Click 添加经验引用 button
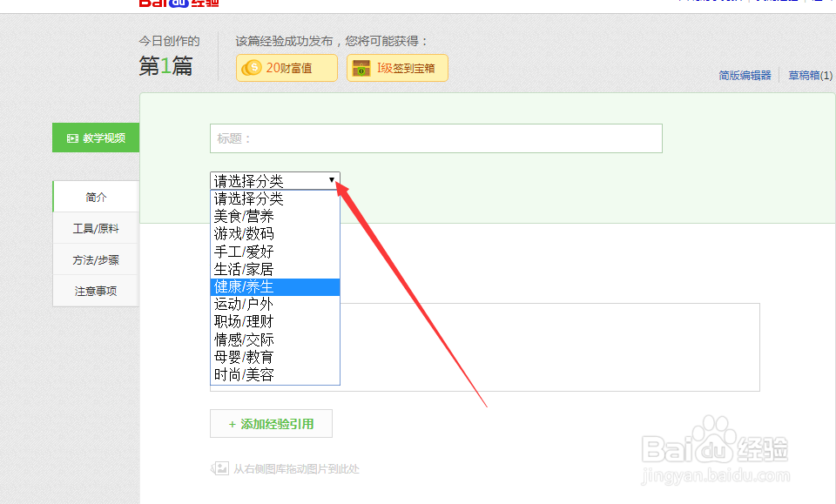Image resolution: width=836 pixels, height=504 pixels. (x=271, y=424)
